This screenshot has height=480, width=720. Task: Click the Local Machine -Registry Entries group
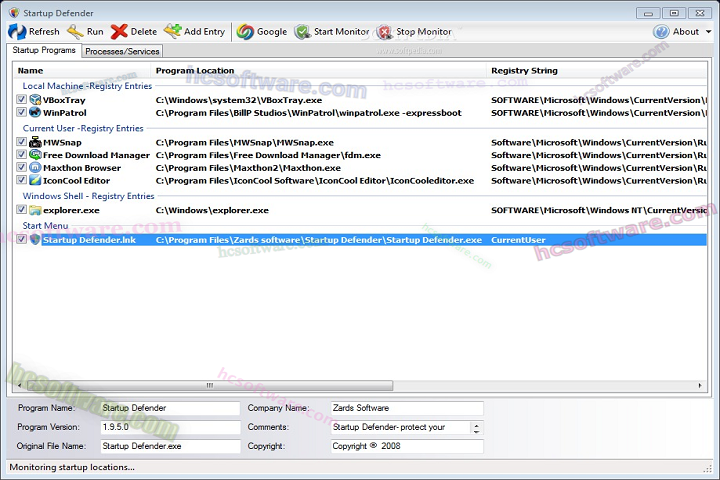(x=87, y=86)
